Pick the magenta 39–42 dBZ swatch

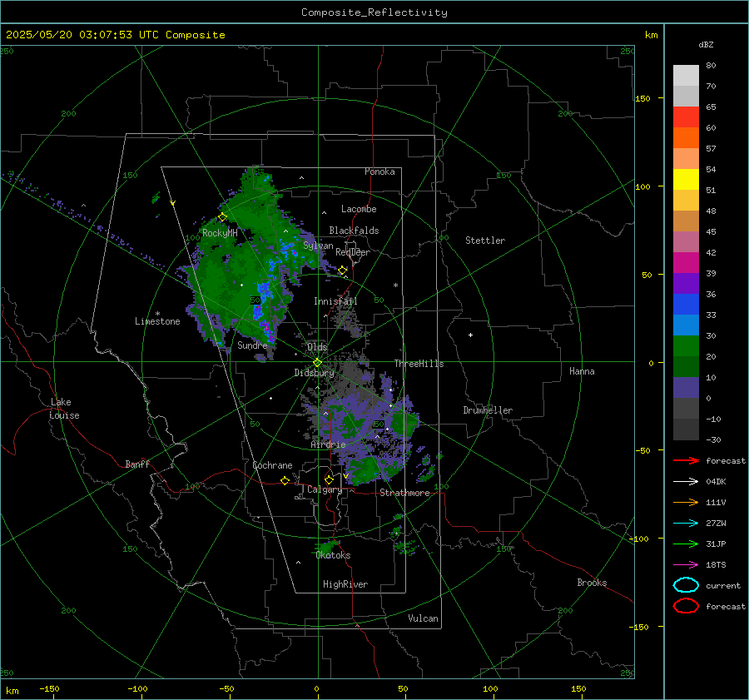tap(686, 263)
